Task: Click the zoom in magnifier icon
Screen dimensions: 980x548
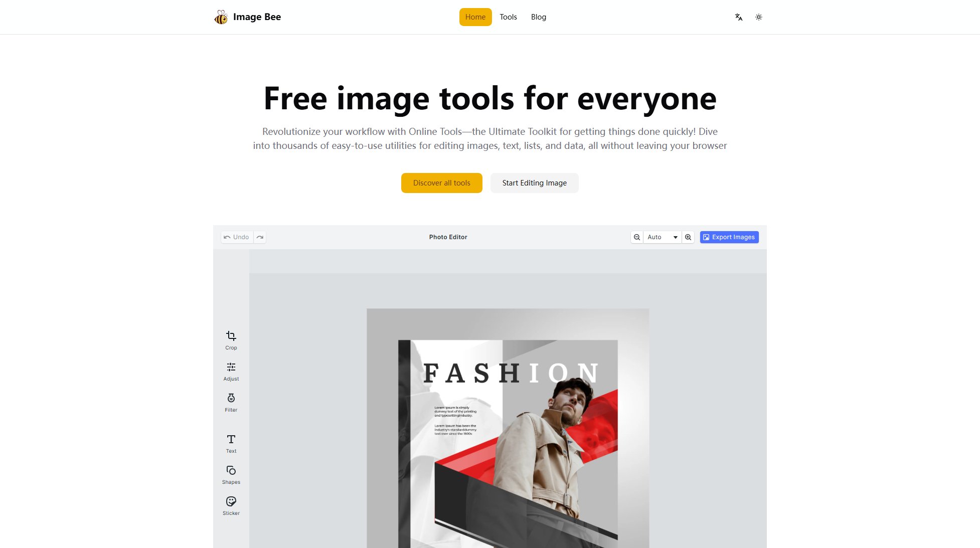Action: click(688, 237)
